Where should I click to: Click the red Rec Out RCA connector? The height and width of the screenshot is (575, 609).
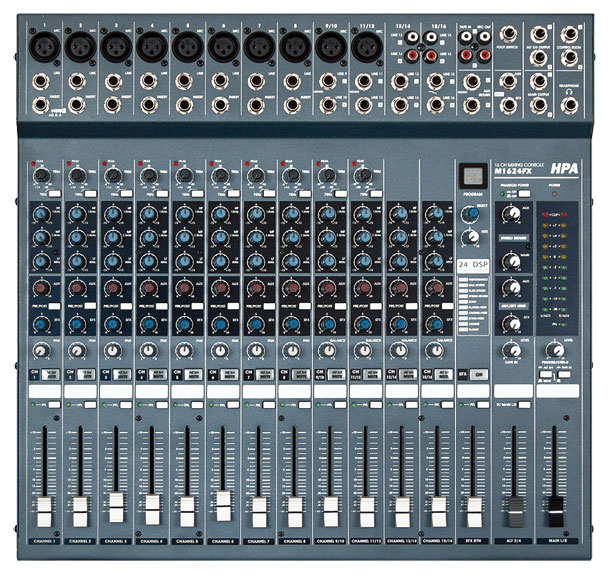point(484,56)
